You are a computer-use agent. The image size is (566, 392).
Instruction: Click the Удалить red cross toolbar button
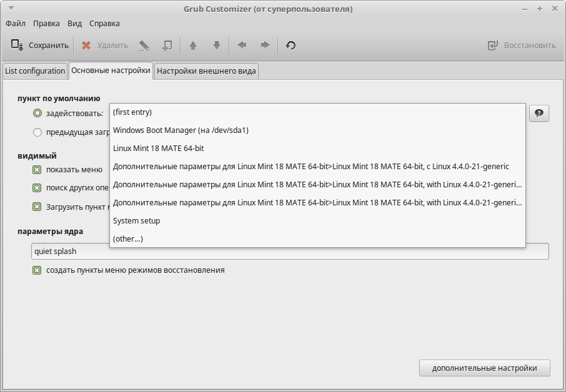[x=105, y=46]
